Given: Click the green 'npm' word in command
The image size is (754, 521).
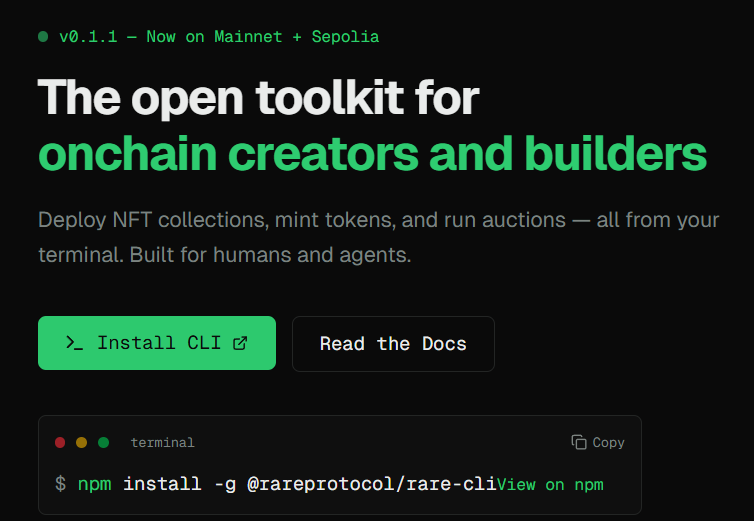Looking at the screenshot, I should pos(95,484).
